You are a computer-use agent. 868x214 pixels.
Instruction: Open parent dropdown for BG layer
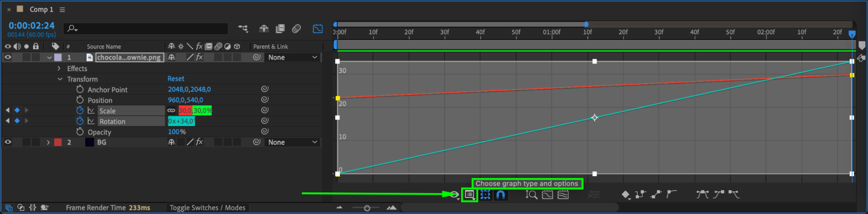point(292,142)
